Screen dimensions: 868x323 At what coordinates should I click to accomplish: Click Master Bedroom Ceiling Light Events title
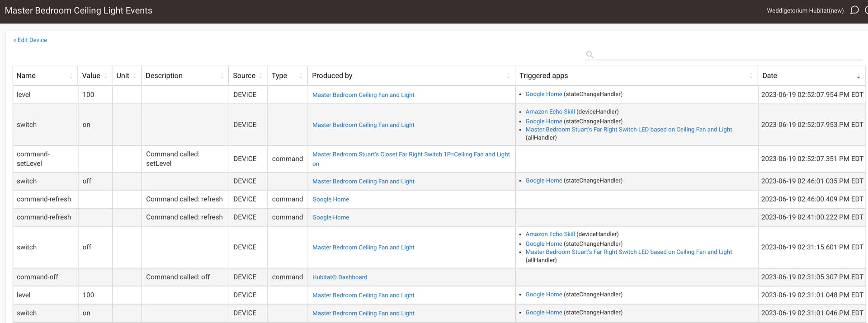coord(79,10)
